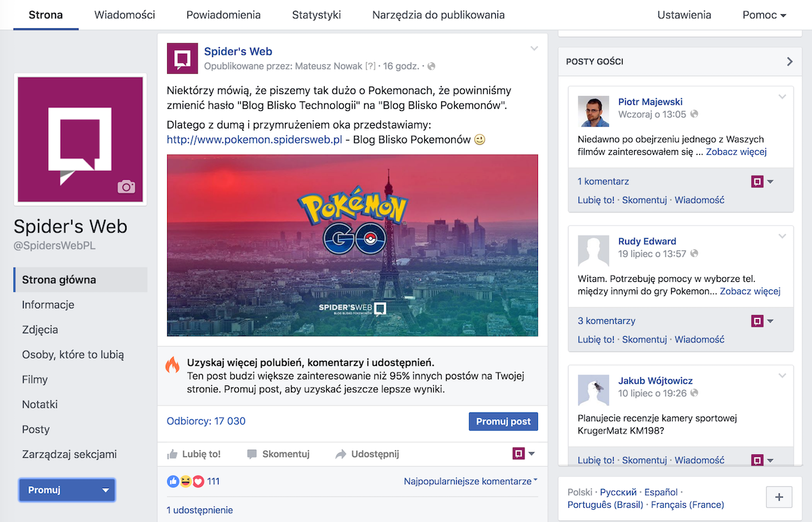Click the haha reaction icon
This screenshot has height=522, width=812.
click(185, 481)
